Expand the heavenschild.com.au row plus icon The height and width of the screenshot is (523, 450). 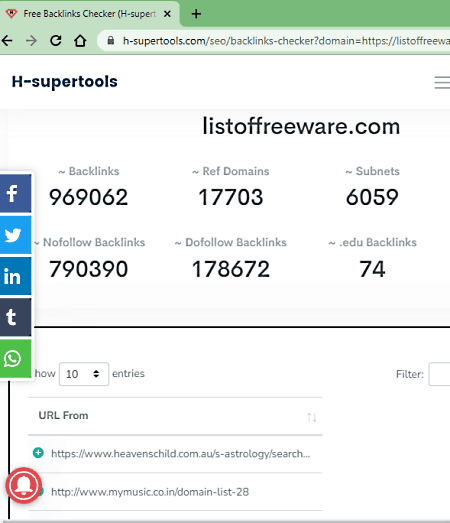(38, 453)
